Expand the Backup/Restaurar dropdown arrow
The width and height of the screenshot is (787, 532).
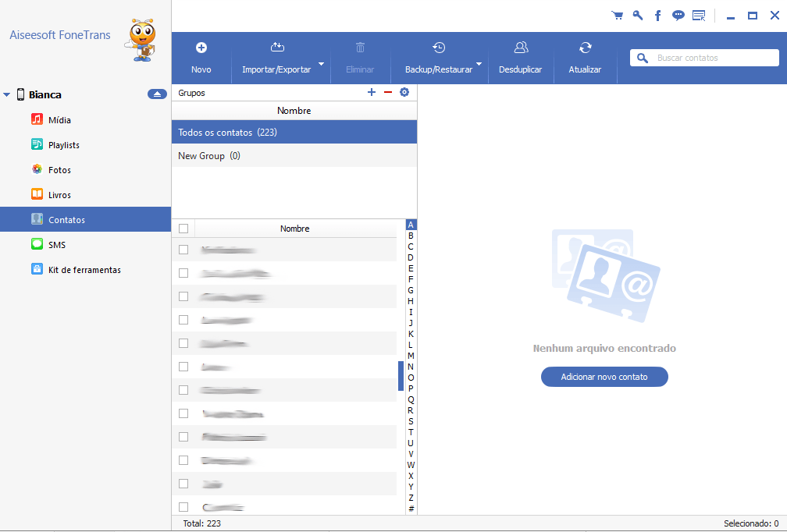(479, 64)
